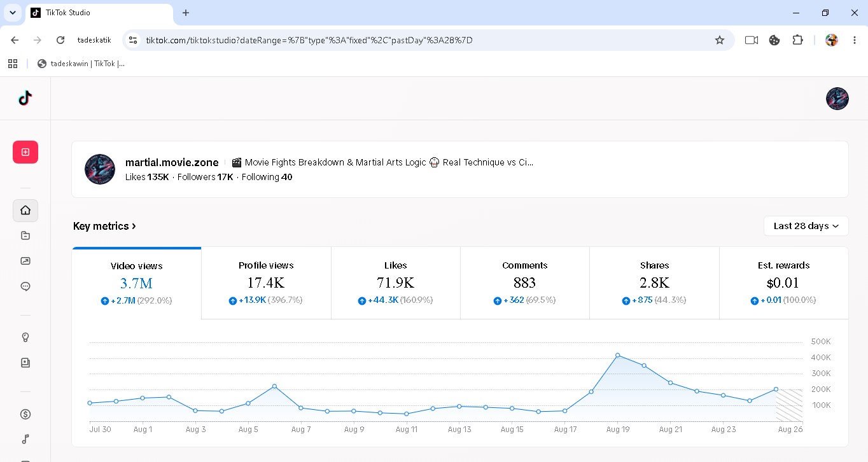Click the browser Forward arrow

(x=38, y=40)
